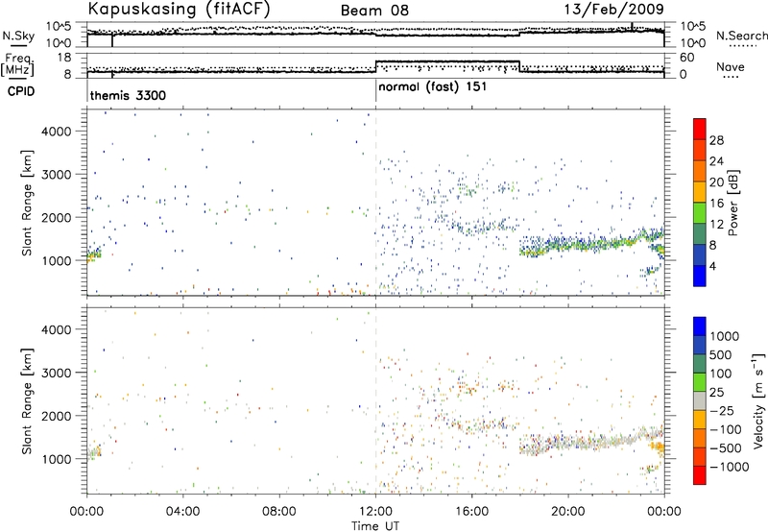Select the 'Beam 08' heading
The height and width of the screenshot is (532, 768).
(374, 11)
